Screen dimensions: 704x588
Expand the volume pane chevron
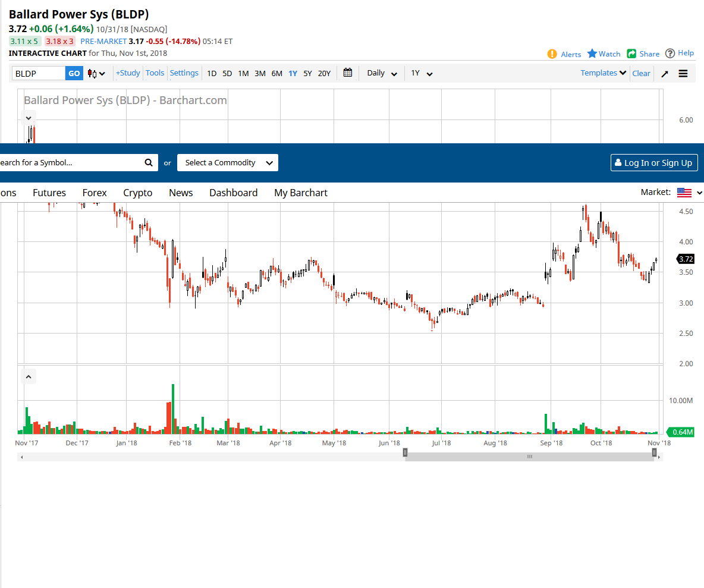click(29, 376)
